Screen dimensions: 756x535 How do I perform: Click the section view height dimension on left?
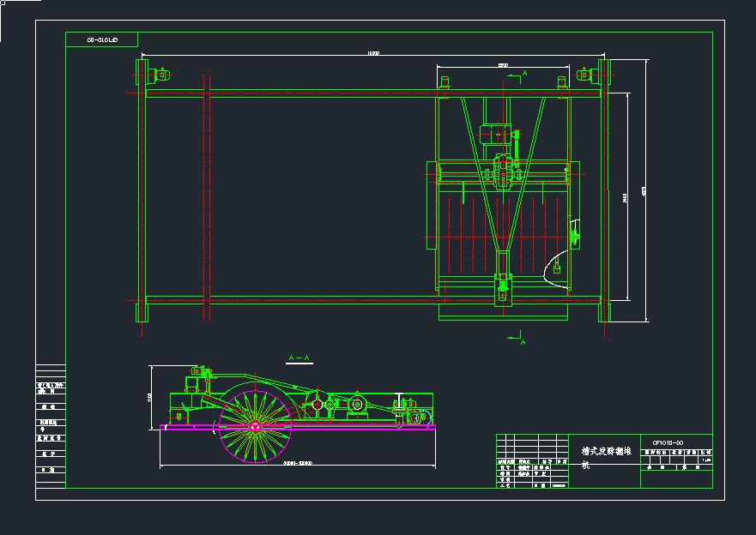151,396
